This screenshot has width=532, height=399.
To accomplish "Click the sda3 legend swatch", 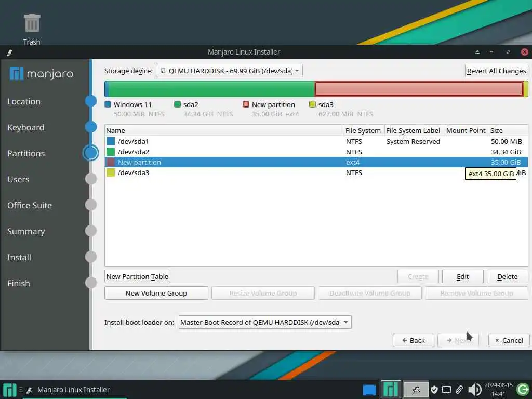I will 312,104.
